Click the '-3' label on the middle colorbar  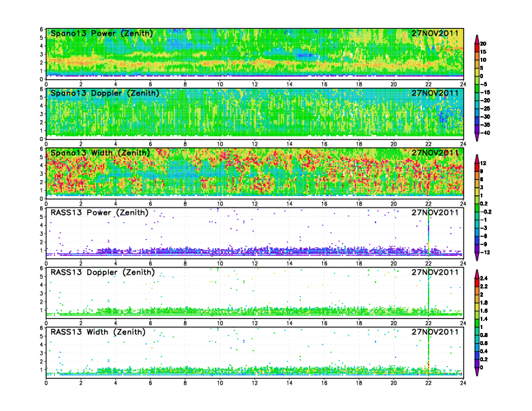(x=484, y=228)
